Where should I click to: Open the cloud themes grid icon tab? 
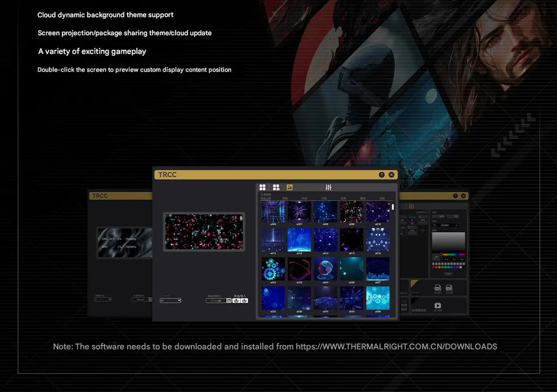(x=276, y=187)
